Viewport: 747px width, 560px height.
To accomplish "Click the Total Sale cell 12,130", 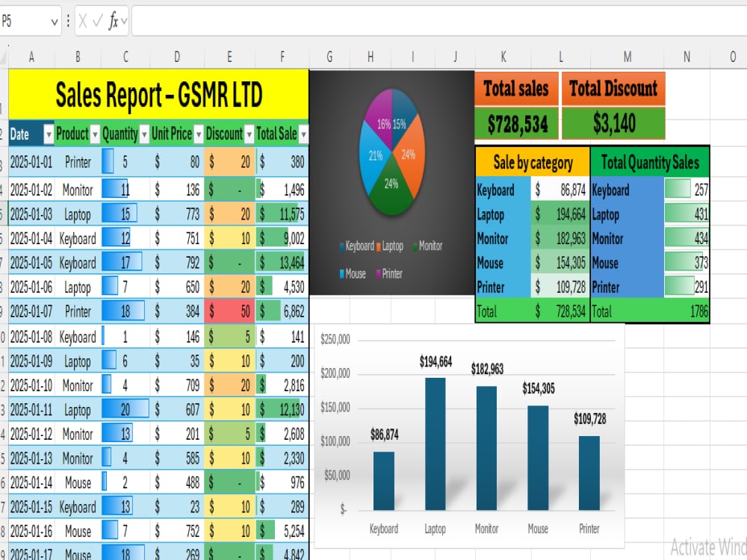I will (282, 409).
